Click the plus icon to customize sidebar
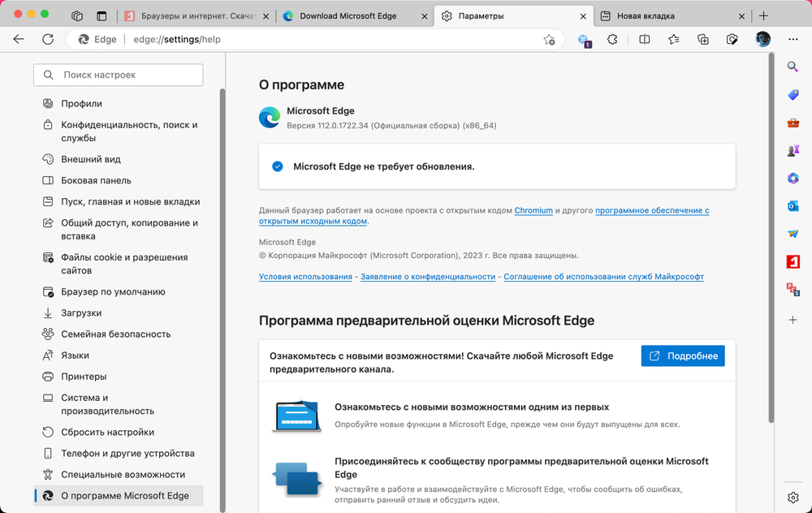812x513 pixels. tap(793, 320)
